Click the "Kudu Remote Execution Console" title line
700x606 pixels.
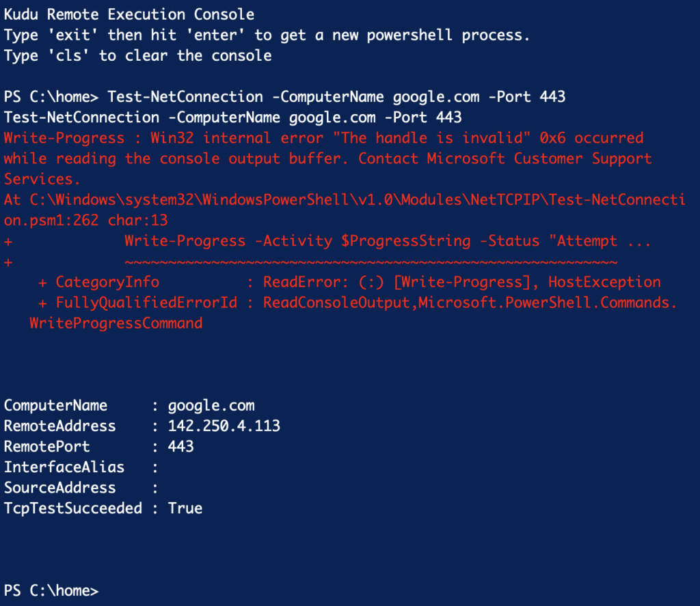pos(129,14)
